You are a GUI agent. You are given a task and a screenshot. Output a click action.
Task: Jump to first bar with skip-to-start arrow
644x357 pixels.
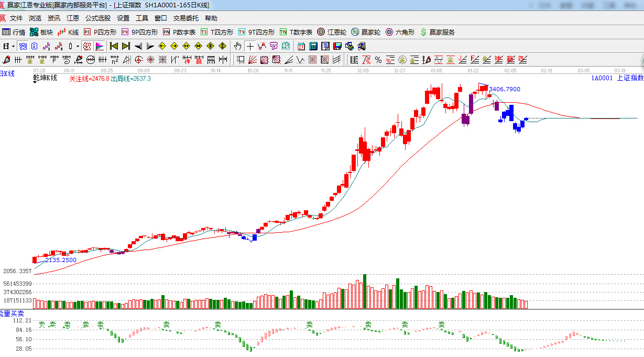[x=114, y=46]
